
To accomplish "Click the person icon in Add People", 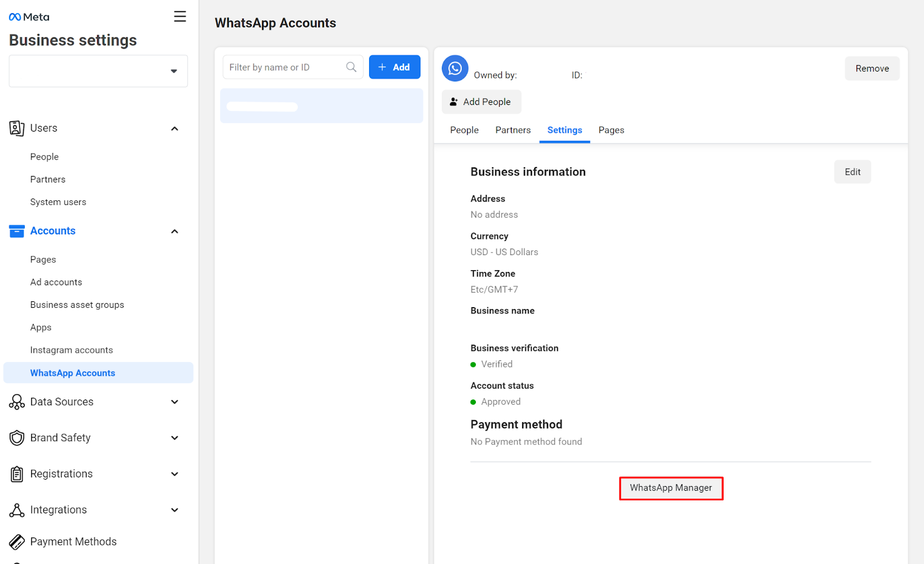I will pos(454,102).
